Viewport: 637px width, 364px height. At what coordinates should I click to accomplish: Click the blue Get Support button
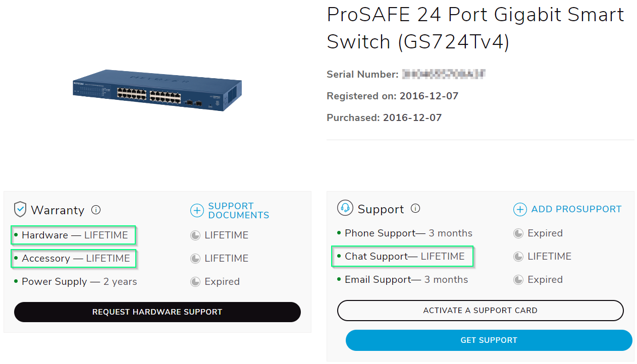point(489,340)
